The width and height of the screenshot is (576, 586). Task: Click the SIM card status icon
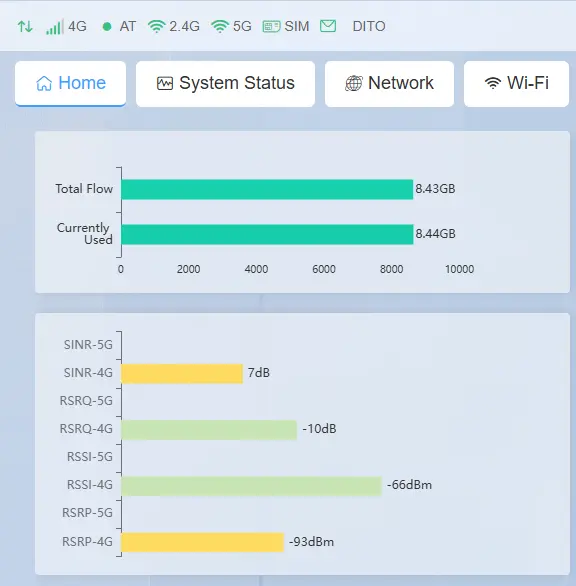(x=271, y=27)
